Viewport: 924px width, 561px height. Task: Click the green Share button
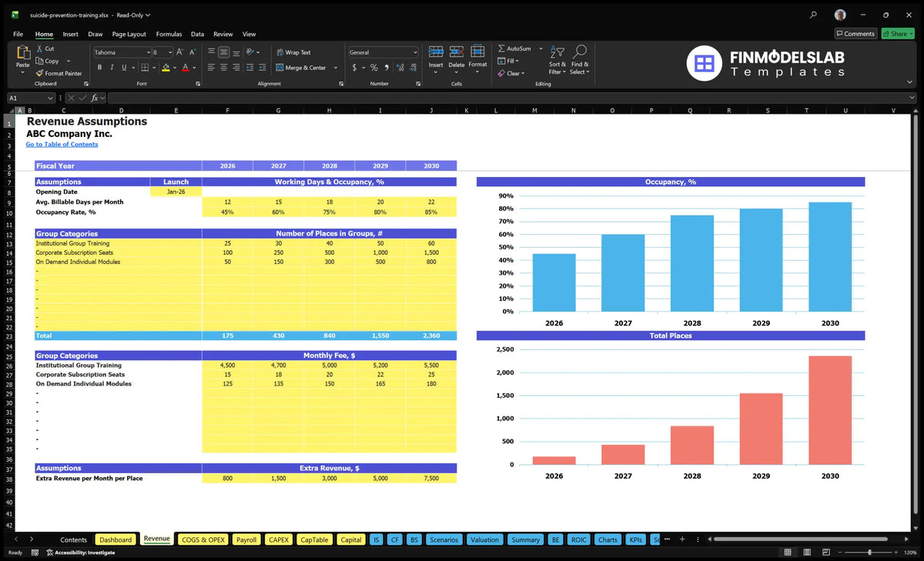pyautogui.click(x=897, y=34)
